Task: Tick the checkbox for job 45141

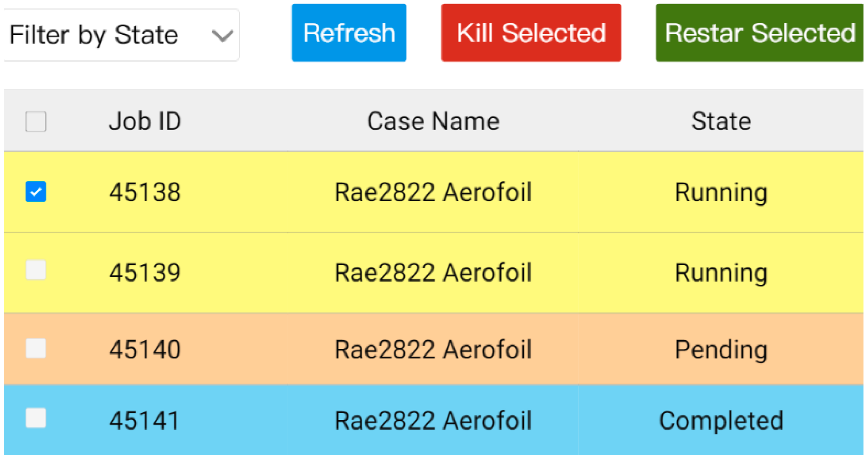Action: (36, 418)
